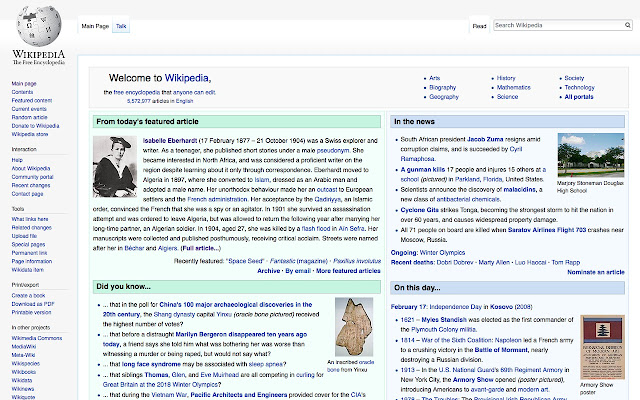Open the Technology portal
Image resolution: width=640 pixels, height=400 pixels.
point(580,87)
